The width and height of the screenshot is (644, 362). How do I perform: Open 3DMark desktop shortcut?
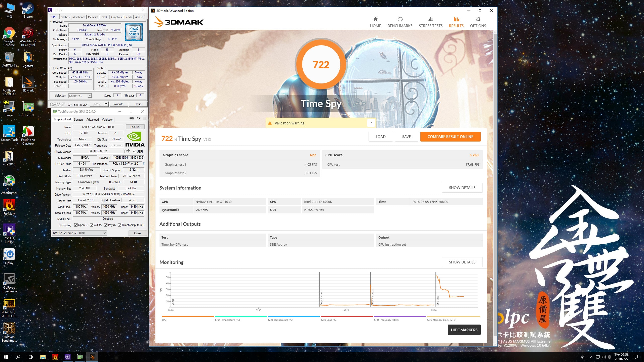click(x=28, y=84)
